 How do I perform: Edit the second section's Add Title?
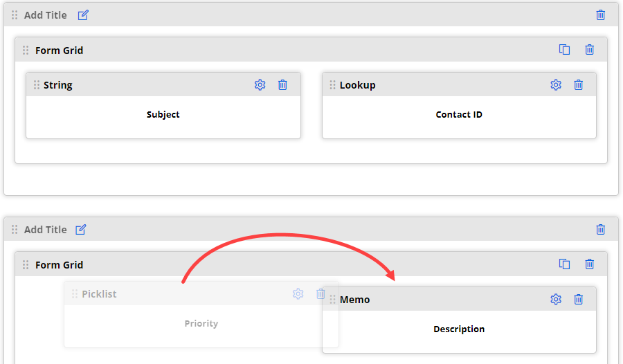pyautogui.click(x=81, y=229)
